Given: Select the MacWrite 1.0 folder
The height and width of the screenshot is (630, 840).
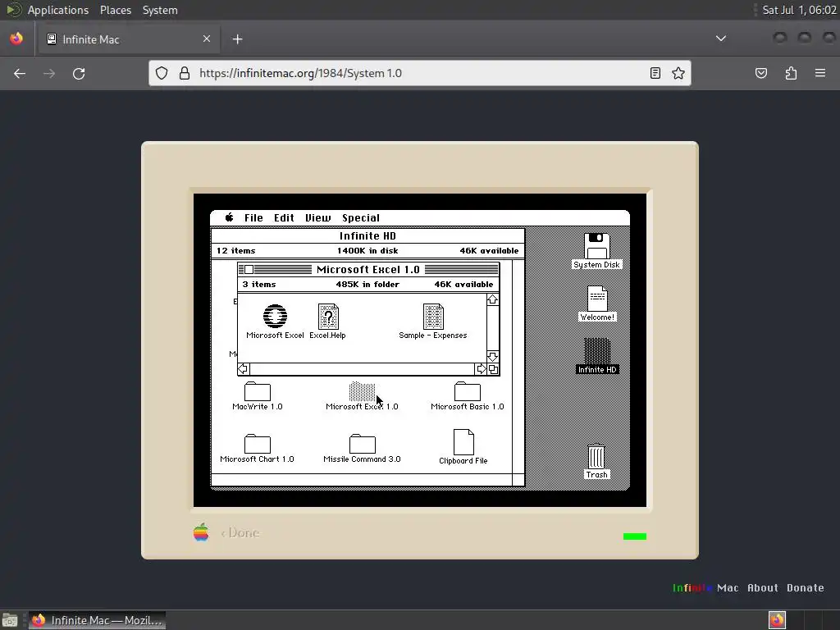Looking at the screenshot, I should coord(257,391).
